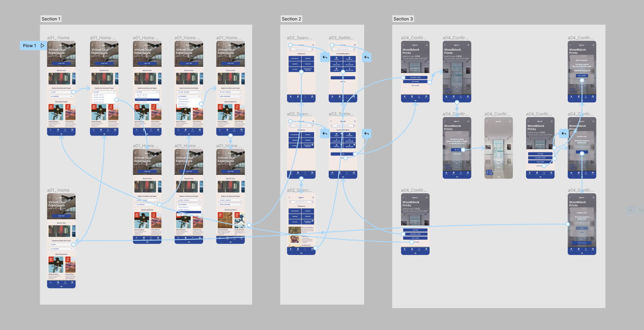Select the bottom-left a04_Confir frame in Section 3
This screenshot has height=330, width=644.
coord(415,224)
